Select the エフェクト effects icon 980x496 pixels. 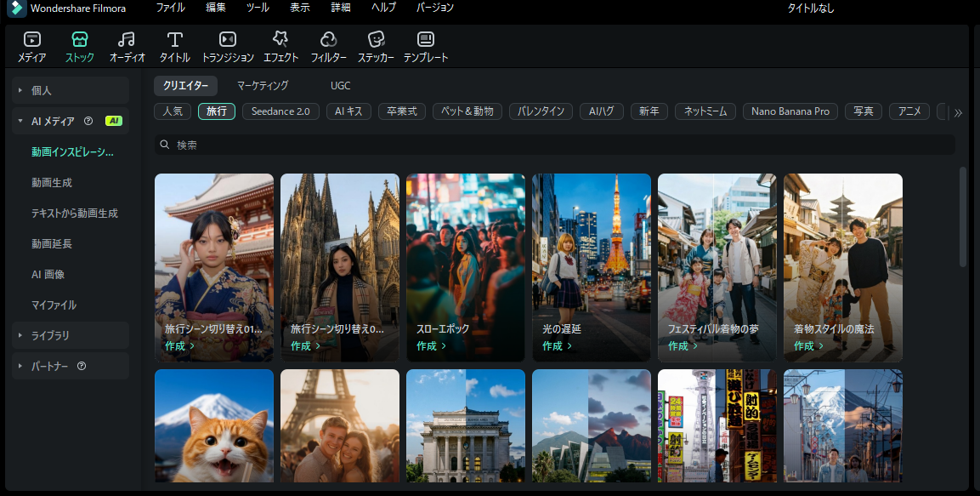pos(280,47)
